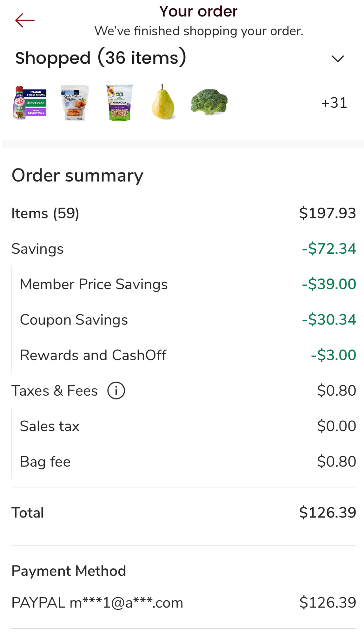364x635 pixels.
Task: Tap the Crab Cakes product thumbnail
Action: tap(75, 103)
